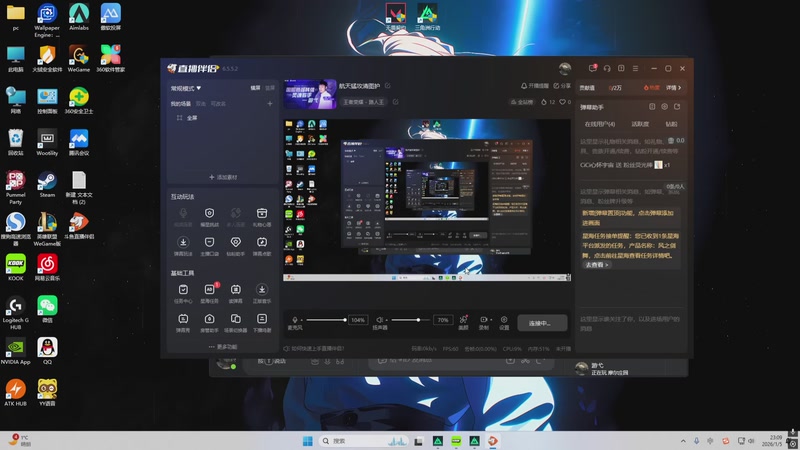This screenshot has width=800, height=450.
Task: Open the hamburger menu in title bar
Action: [635, 68]
